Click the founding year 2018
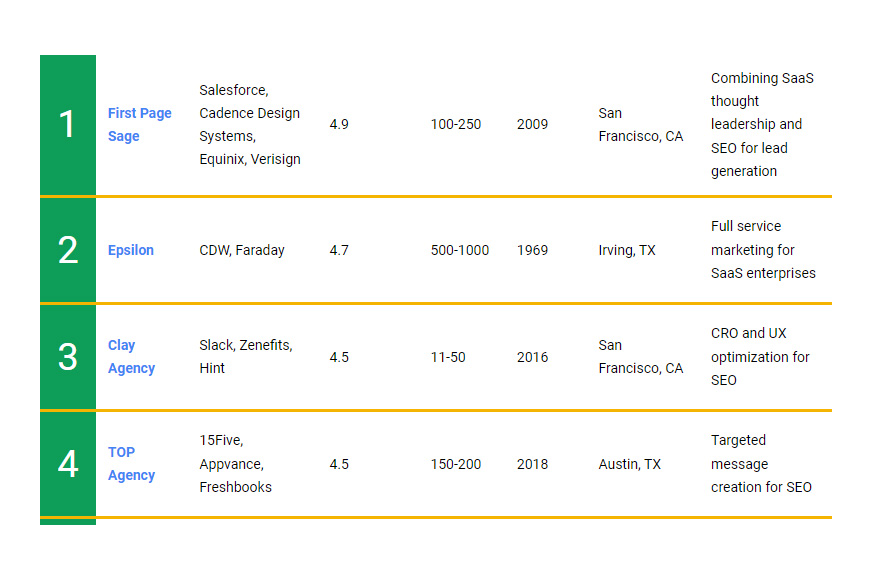 532,465
